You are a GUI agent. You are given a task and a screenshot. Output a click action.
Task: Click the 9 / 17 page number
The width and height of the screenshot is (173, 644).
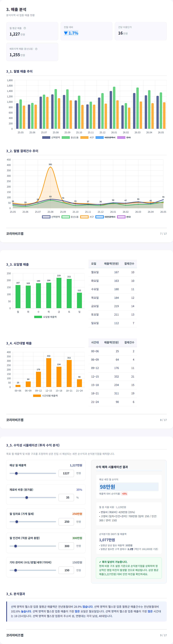tap(164, 635)
